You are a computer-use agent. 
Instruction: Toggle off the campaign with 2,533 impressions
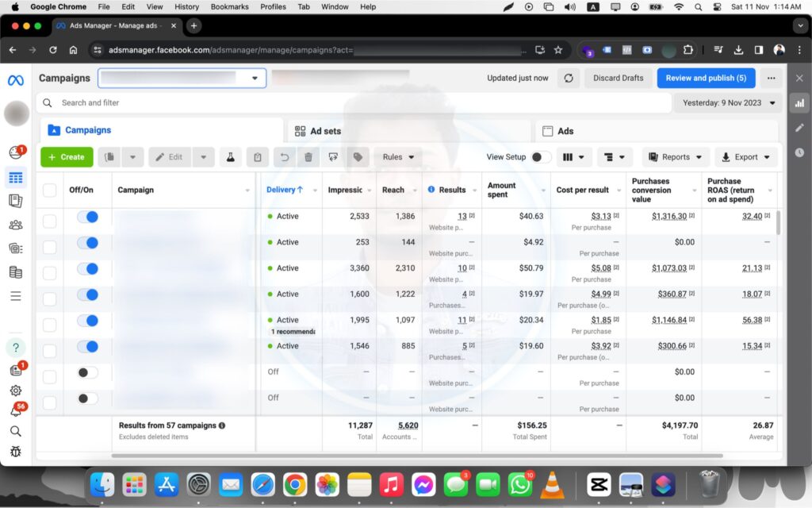[x=87, y=217]
